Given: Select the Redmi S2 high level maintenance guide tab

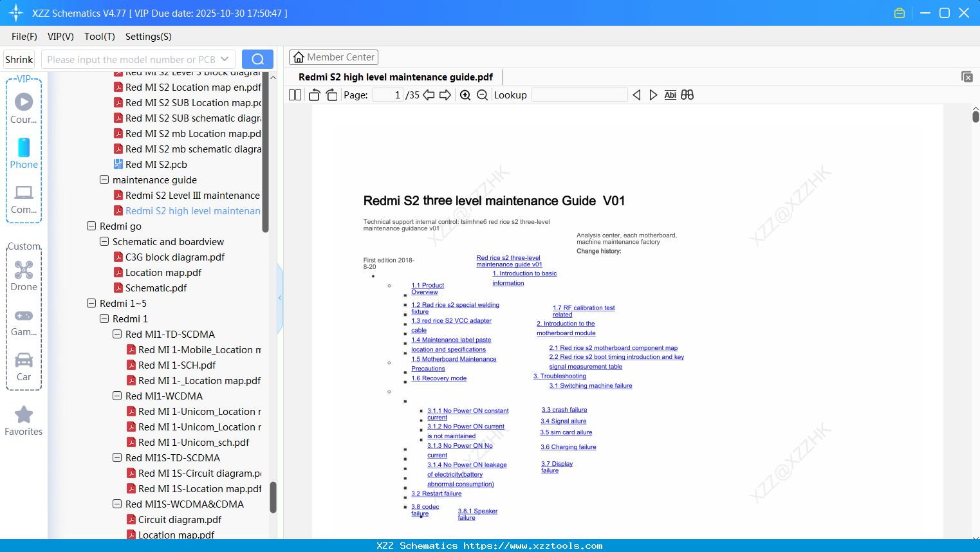Looking at the screenshot, I should [396, 77].
